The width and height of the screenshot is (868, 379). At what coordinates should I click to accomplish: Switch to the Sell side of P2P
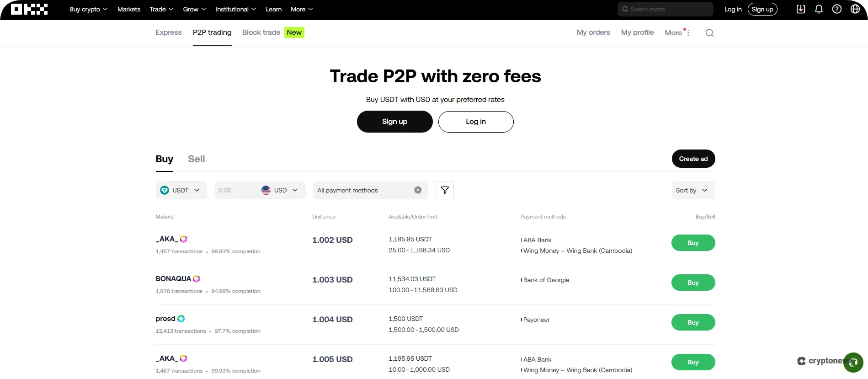(196, 159)
